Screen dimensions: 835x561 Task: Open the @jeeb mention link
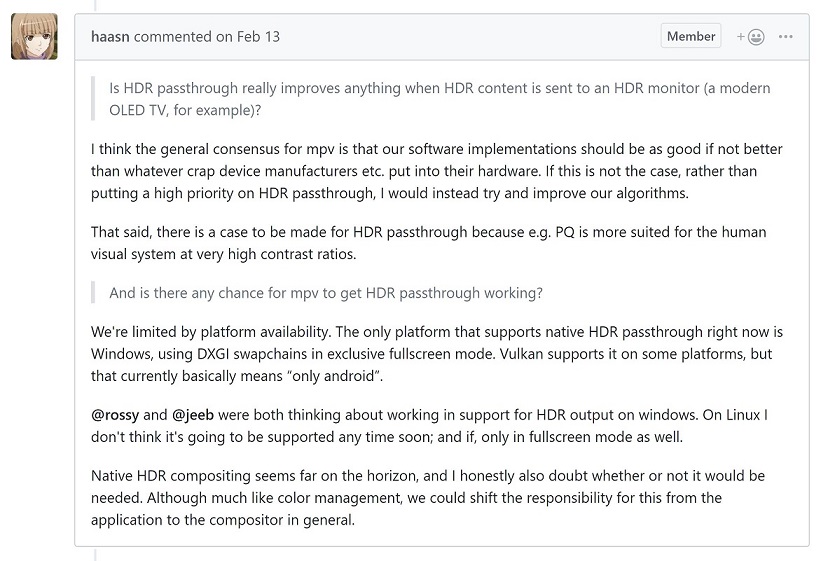(193, 415)
